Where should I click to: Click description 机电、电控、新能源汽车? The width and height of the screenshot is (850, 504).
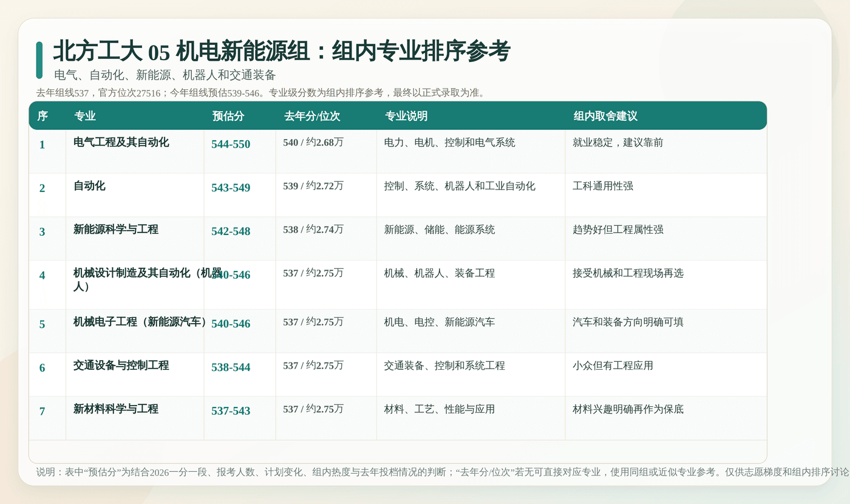click(x=440, y=322)
